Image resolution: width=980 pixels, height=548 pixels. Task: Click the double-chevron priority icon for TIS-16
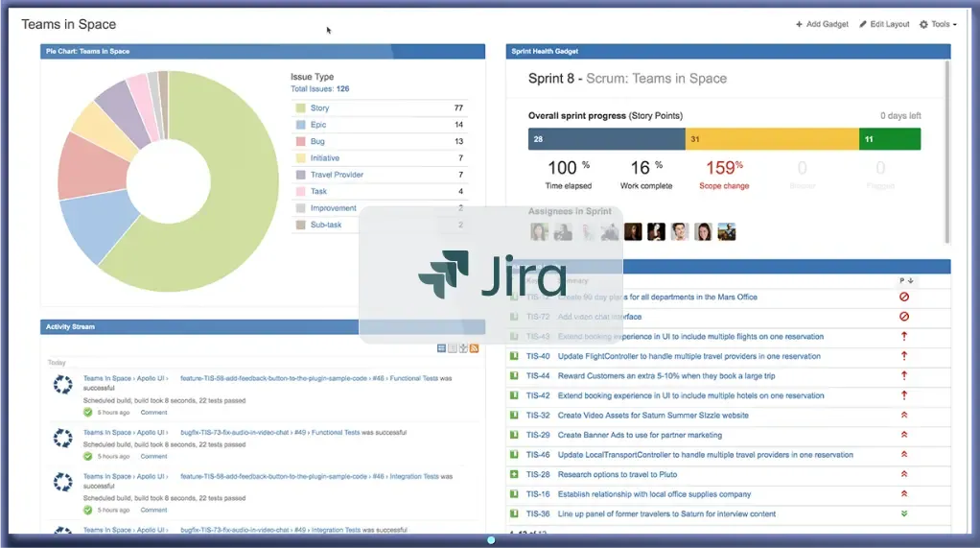[903, 493]
